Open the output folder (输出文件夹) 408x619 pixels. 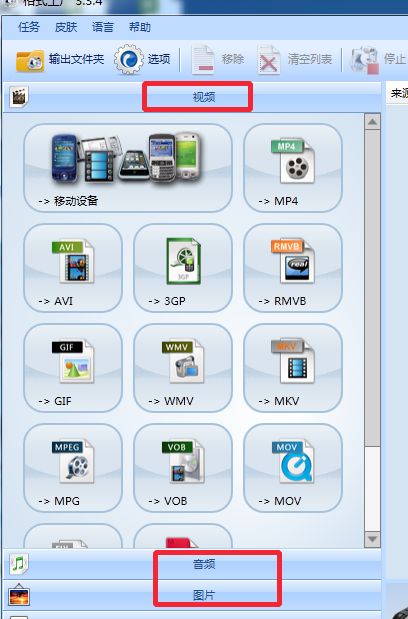click(60, 60)
